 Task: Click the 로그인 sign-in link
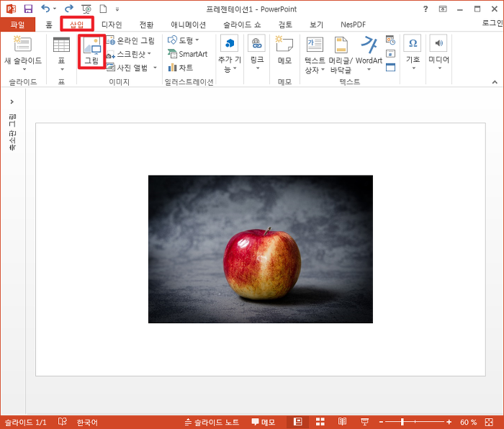(492, 23)
